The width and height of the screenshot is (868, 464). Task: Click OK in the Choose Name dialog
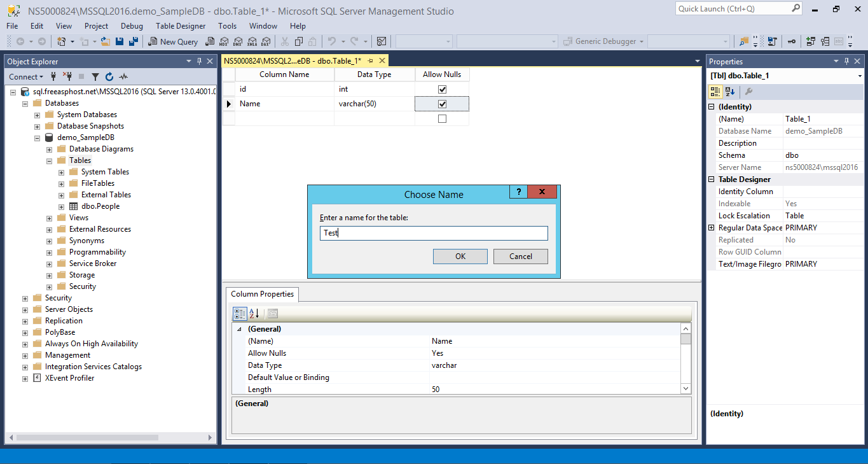pyautogui.click(x=460, y=256)
